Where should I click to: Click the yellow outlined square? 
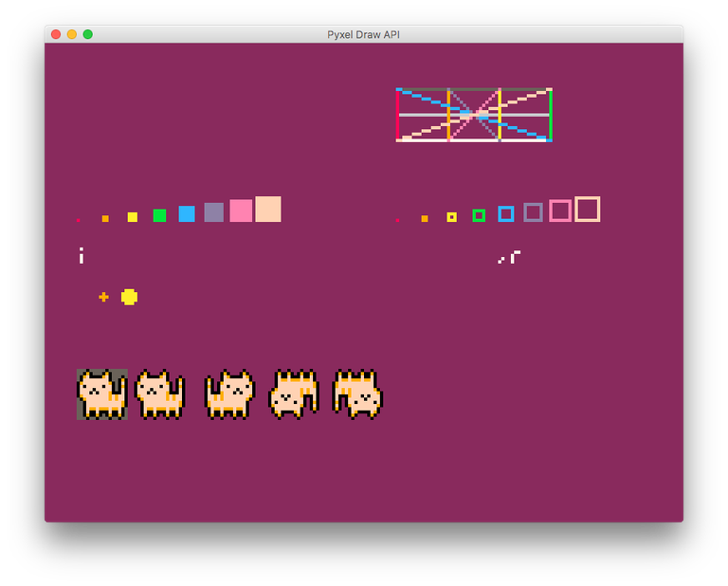click(452, 217)
